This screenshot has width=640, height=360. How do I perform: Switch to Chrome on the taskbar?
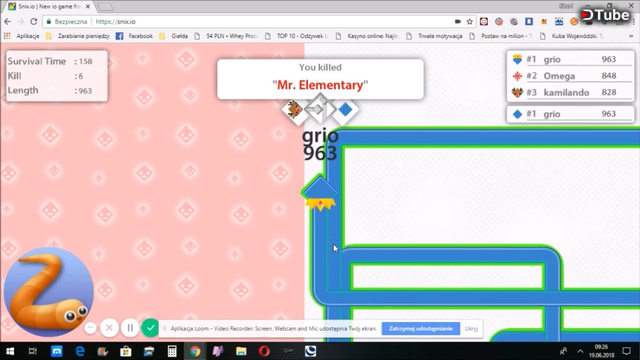(195, 351)
